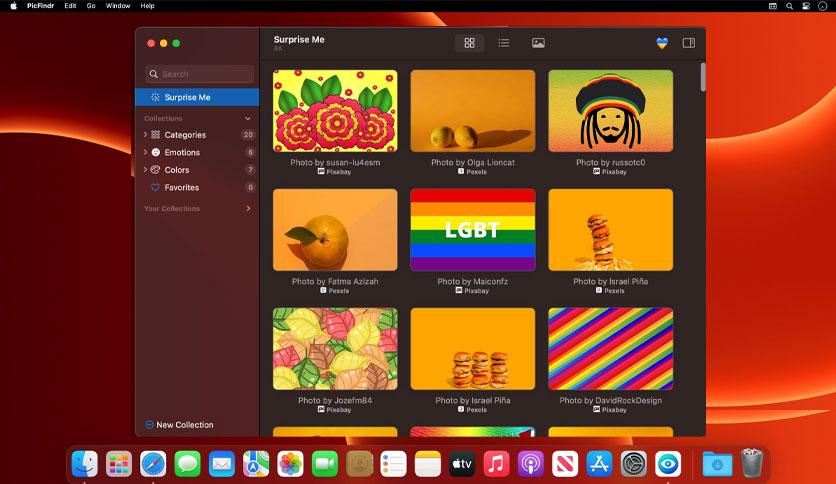The image size is (836, 484).
Task: Click the Surprise Me sparkle icon
Action: pyautogui.click(x=155, y=97)
